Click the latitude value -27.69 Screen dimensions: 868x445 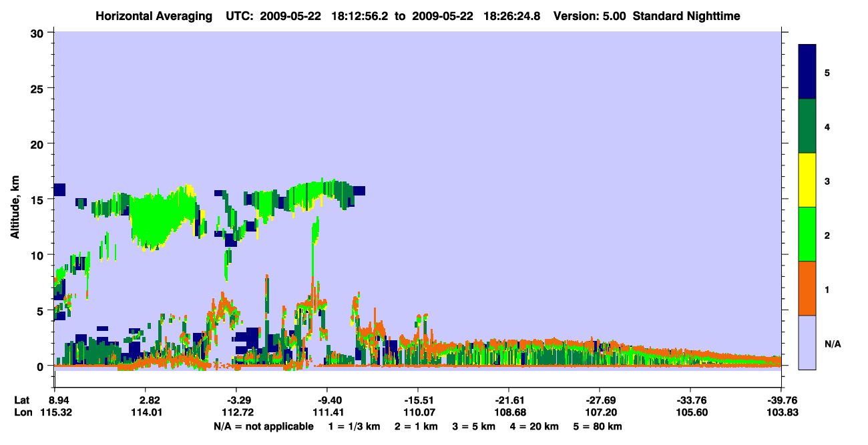600,400
